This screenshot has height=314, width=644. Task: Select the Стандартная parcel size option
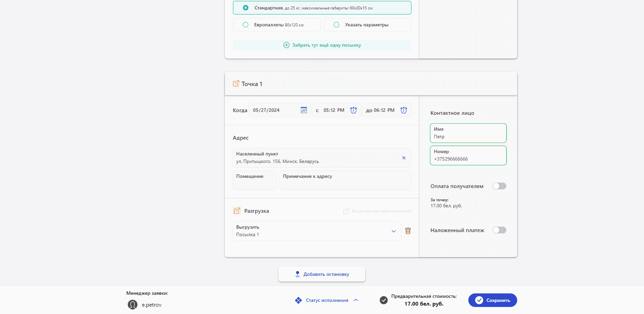(322, 8)
